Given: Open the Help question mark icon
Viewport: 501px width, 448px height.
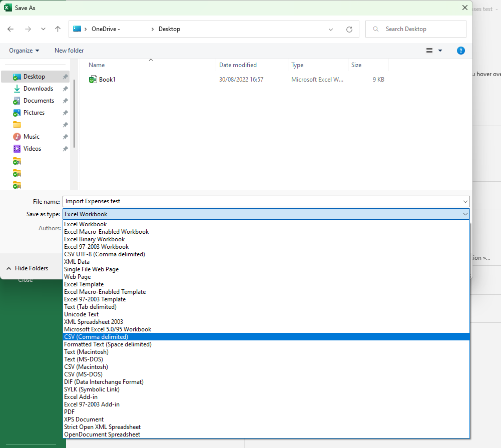Looking at the screenshot, I should click(x=461, y=51).
